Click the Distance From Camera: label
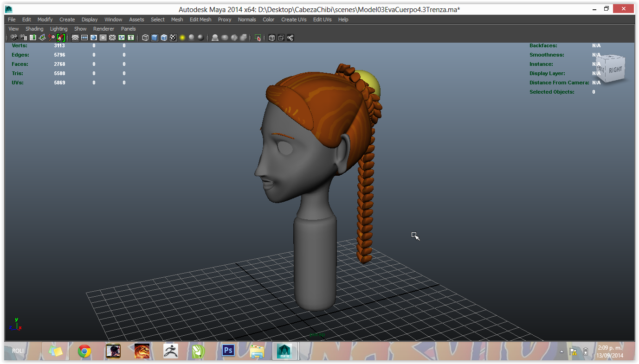The width and height of the screenshot is (639, 364). (x=559, y=83)
